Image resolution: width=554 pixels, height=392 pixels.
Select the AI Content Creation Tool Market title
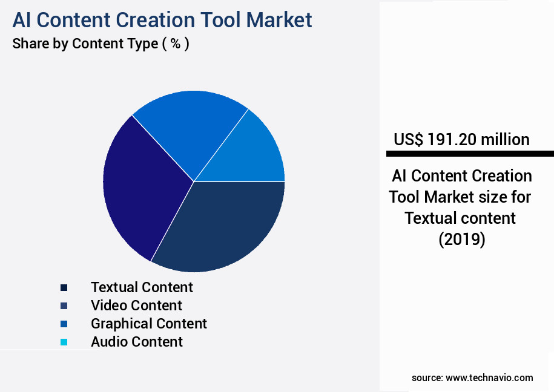(161, 20)
